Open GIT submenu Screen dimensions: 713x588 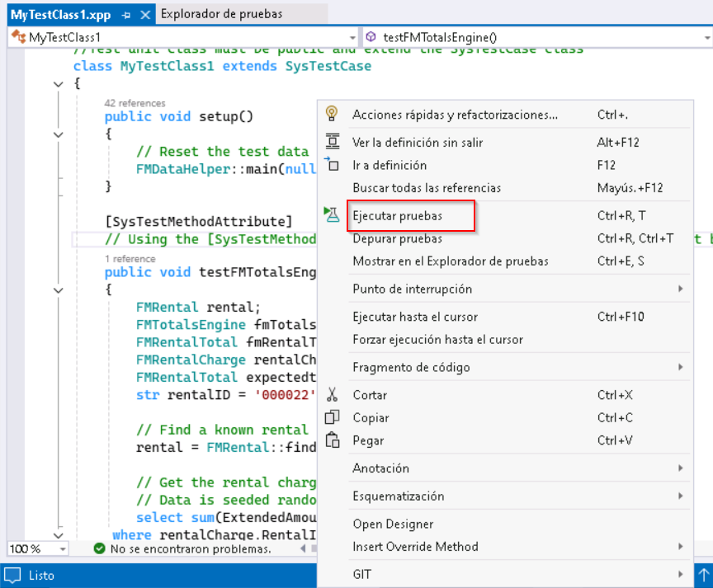coord(505,574)
